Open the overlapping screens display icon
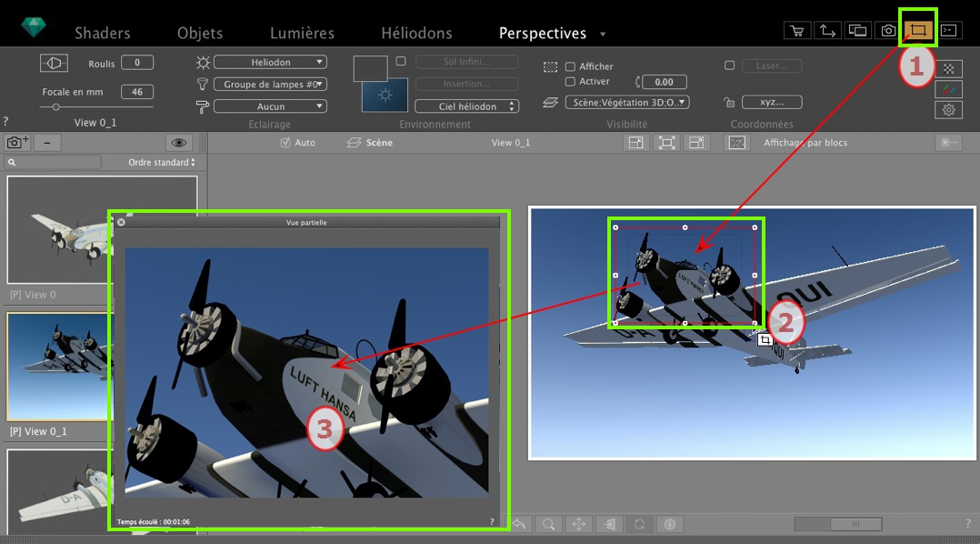The height and width of the screenshot is (544, 980). point(857,31)
